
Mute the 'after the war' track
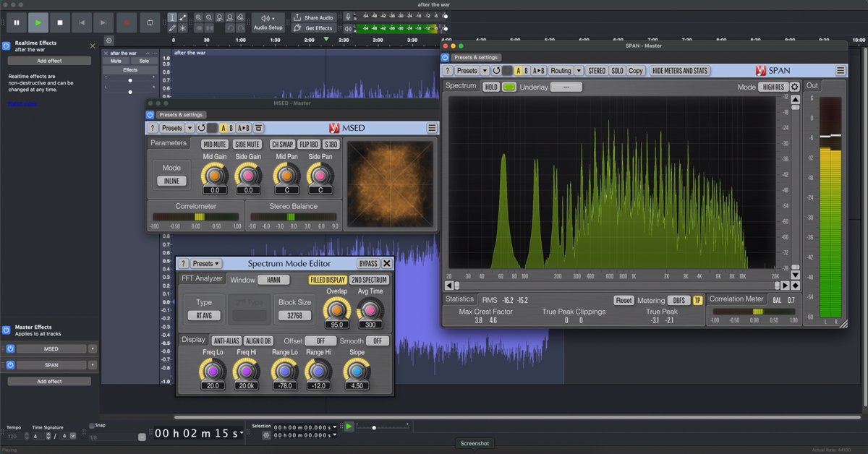[116, 61]
